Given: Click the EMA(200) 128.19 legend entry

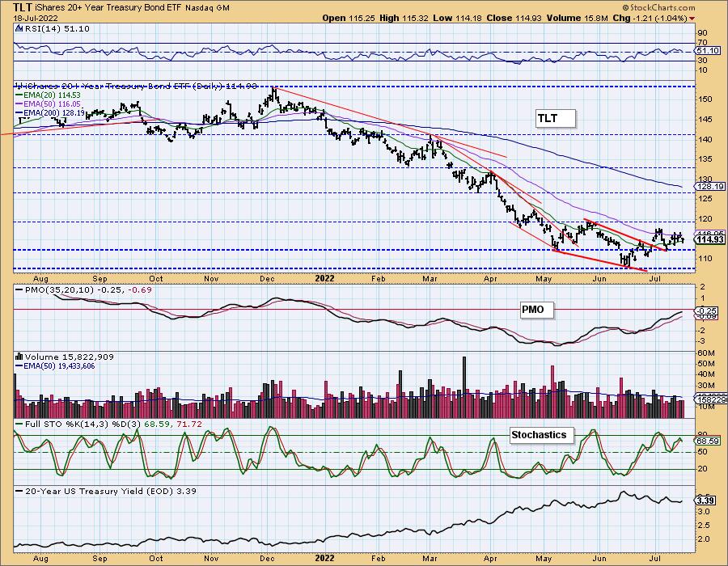Looking at the screenshot, I should (50, 112).
